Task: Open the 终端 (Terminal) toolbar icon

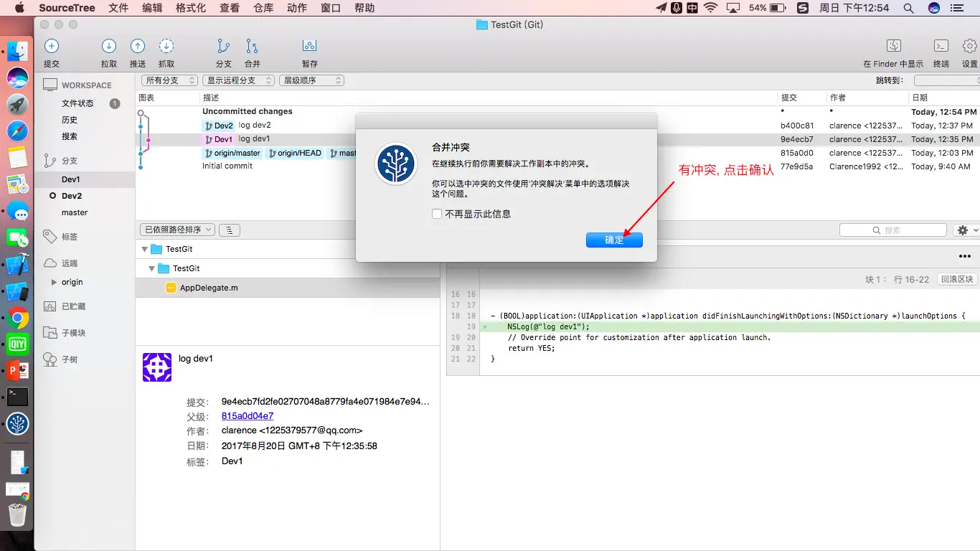Action: pyautogui.click(x=941, y=46)
